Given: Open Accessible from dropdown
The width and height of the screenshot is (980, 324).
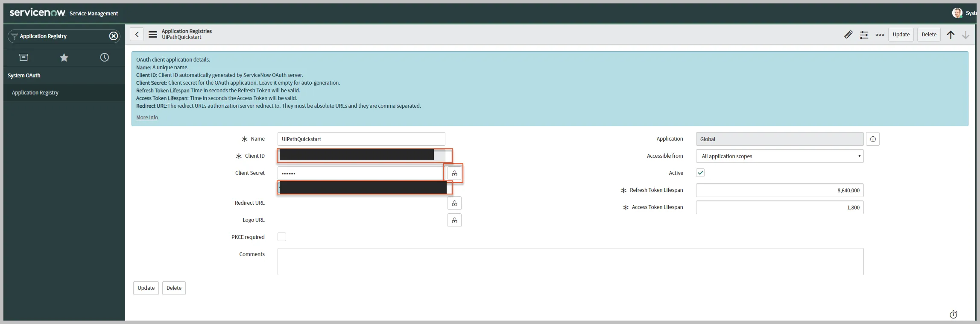Looking at the screenshot, I should tap(780, 156).
